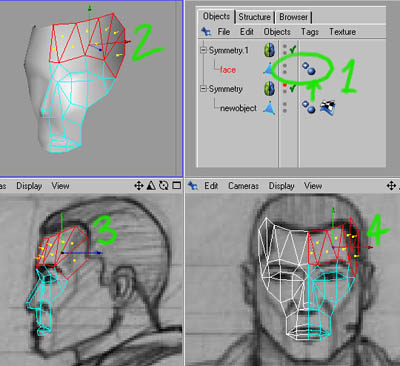The image size is (400, 366).
Task: Click the symmetry icon of the lower Symmetry object
Action: pyautogui.click(x=269, y=89)
